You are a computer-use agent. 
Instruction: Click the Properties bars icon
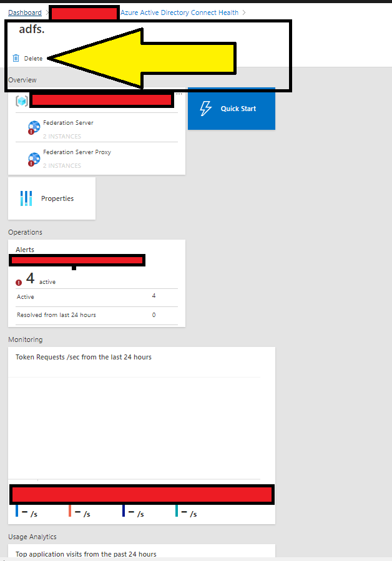coord(26,198)
